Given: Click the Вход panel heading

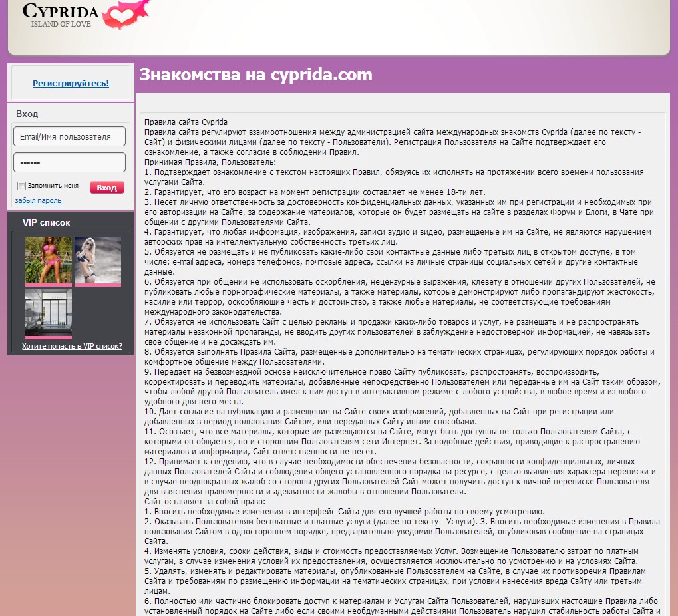Looking at the screenshot, I should (x=27, y=114).
